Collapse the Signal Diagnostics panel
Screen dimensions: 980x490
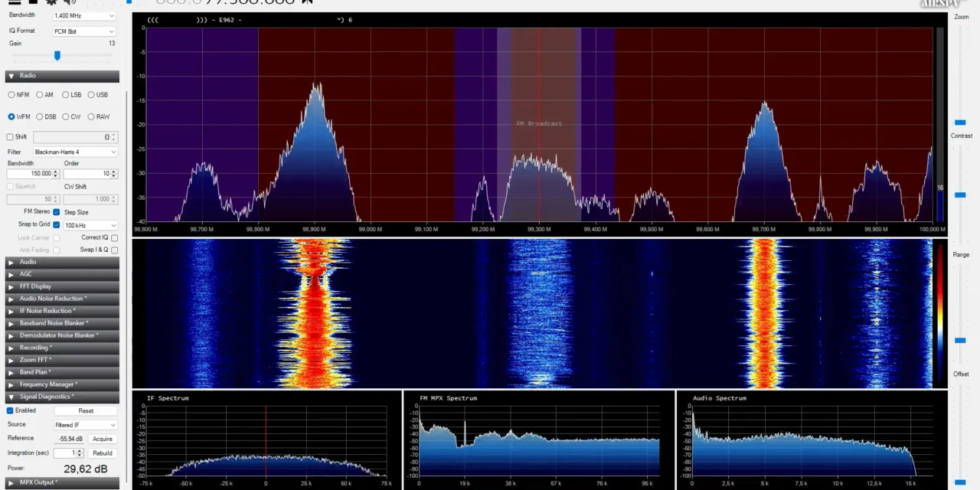[x=62, y=397]
